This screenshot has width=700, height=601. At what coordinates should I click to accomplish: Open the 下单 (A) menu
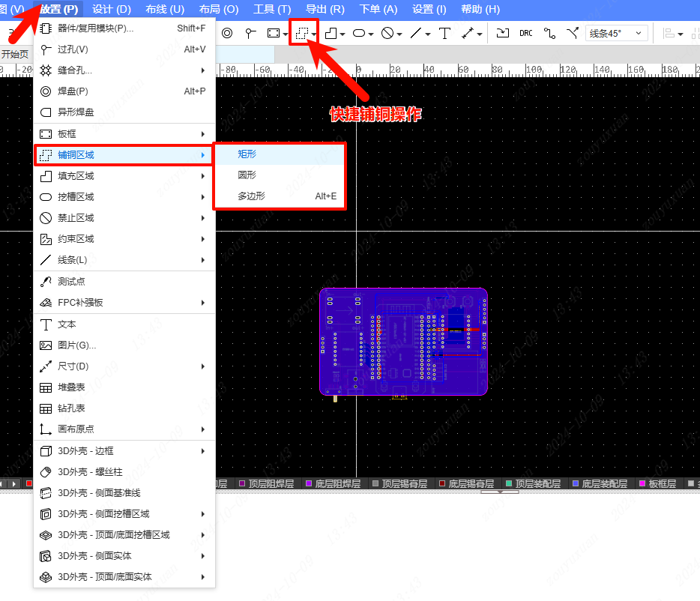(x=378, y=9)
